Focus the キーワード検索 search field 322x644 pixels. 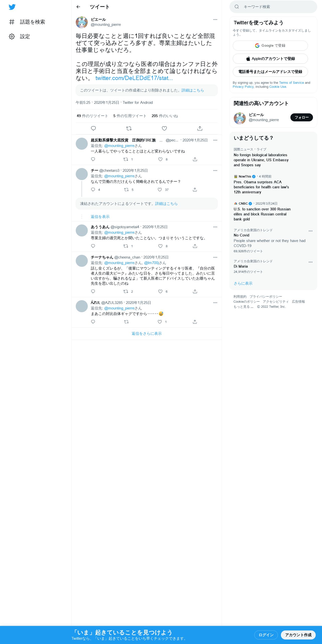point(273,7)
